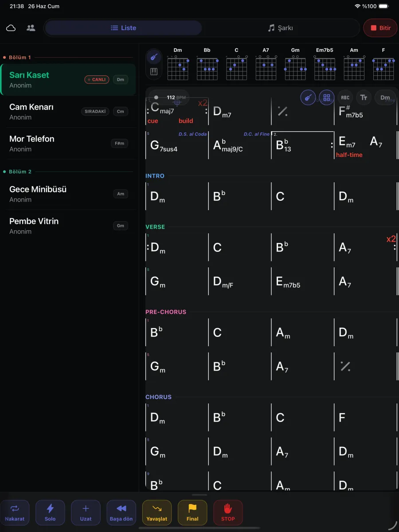Open the band members icon
The image size is (399, 532).
(31, 28)
